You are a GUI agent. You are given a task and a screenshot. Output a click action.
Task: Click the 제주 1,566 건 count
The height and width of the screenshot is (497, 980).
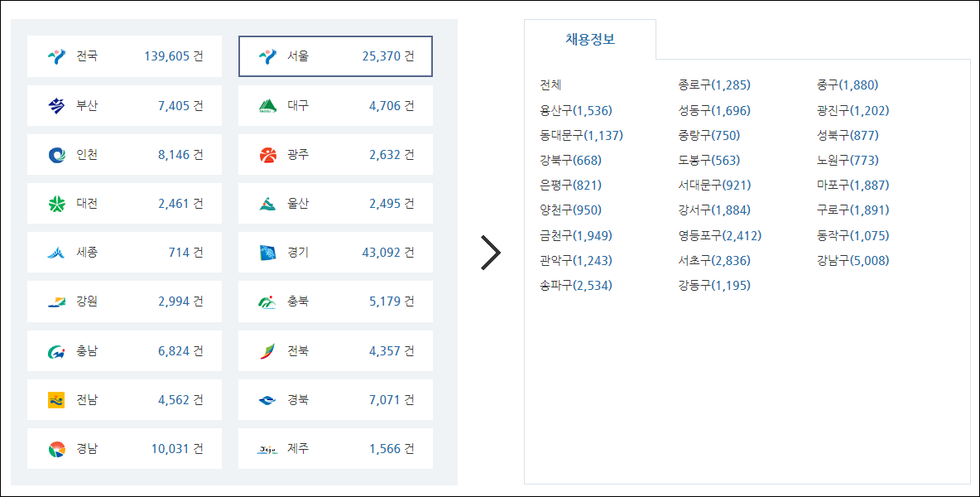(392, 449)
